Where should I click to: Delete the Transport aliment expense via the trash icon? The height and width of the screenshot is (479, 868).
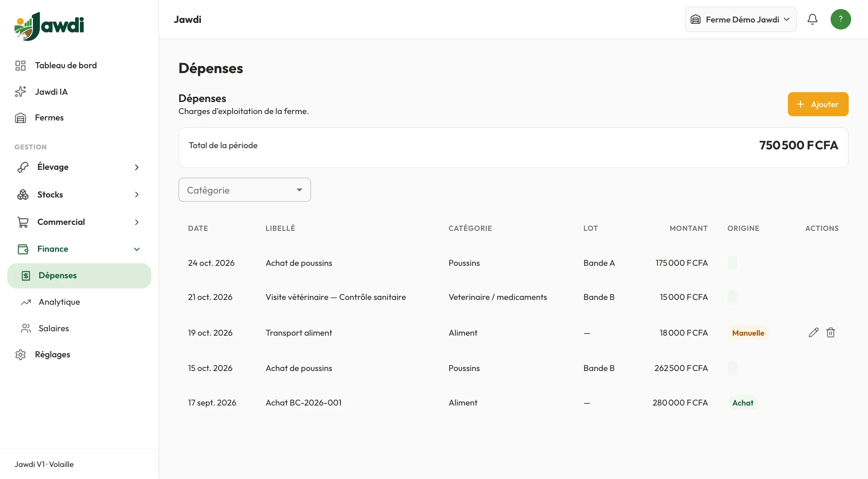(x=831, y=332)
